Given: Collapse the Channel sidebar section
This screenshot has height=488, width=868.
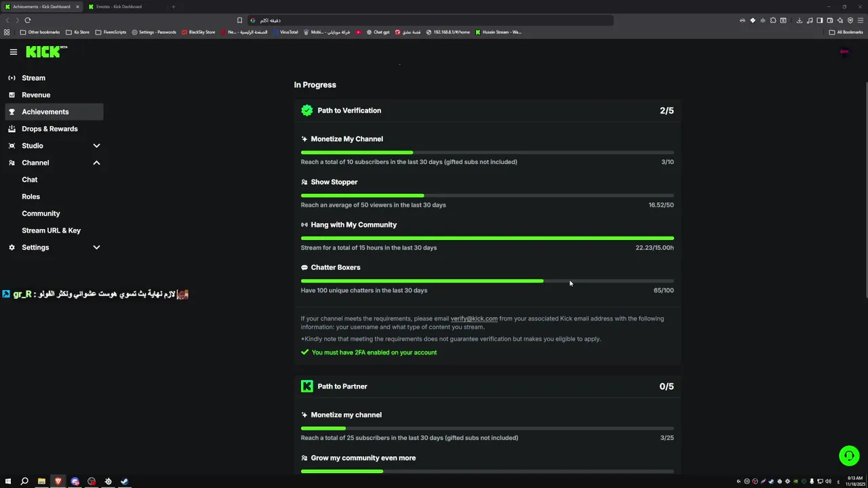Looking at the screenshot, I should coord(96,163).
